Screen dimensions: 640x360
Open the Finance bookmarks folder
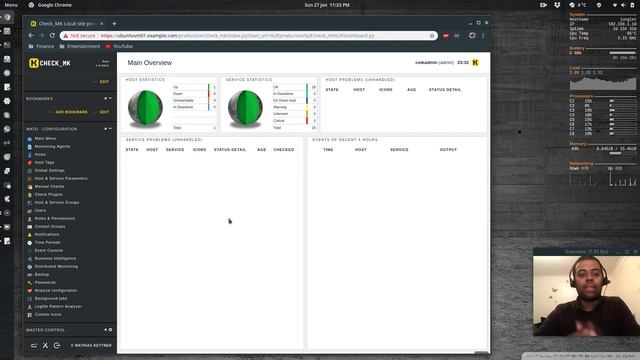41,47
